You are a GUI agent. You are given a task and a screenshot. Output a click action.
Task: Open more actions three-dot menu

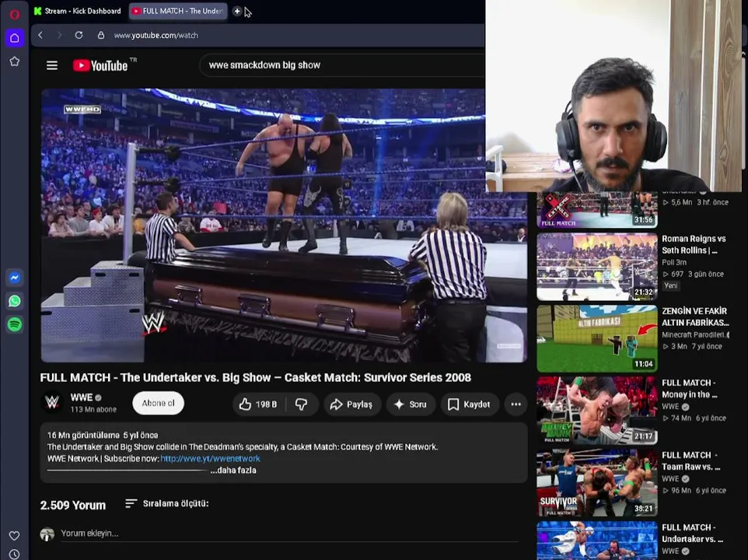(516, 404)
